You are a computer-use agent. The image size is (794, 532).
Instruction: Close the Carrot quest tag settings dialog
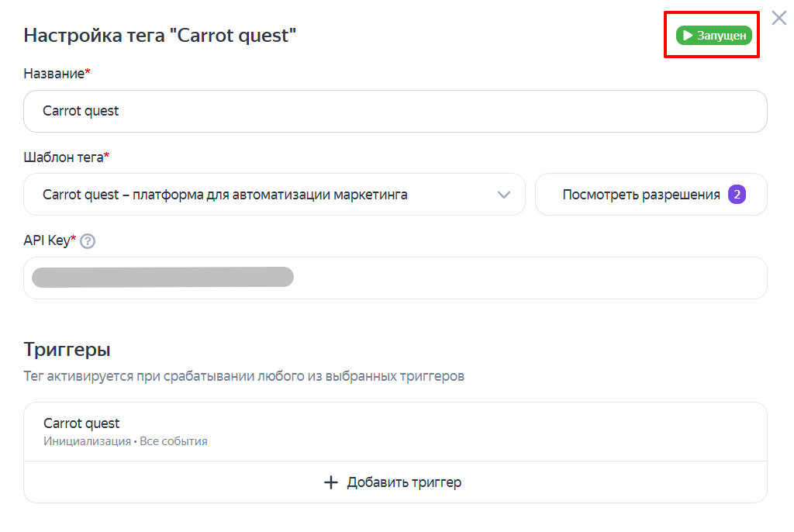point(779,18)
